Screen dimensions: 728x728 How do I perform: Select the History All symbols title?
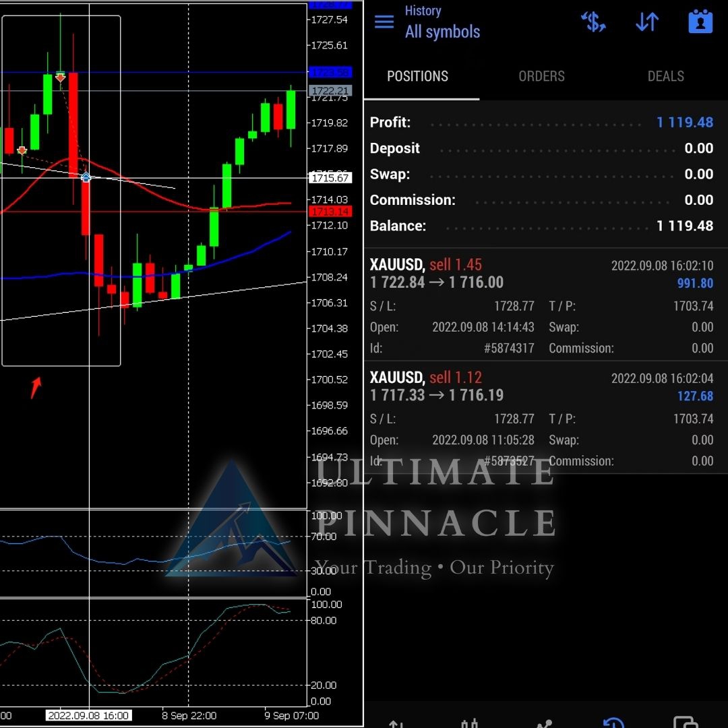coord(442,22)
